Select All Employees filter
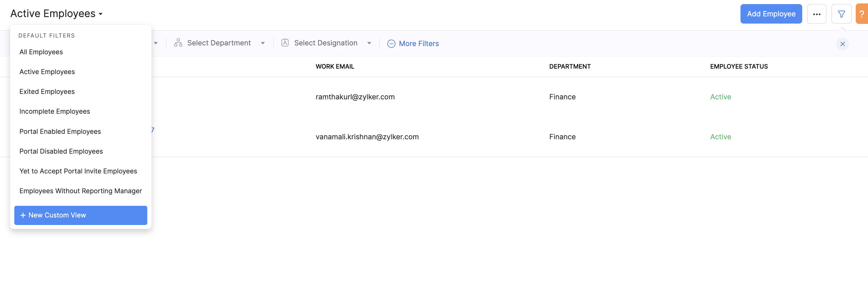Screen dimensions: 868x282 click(x=41, y=52)
